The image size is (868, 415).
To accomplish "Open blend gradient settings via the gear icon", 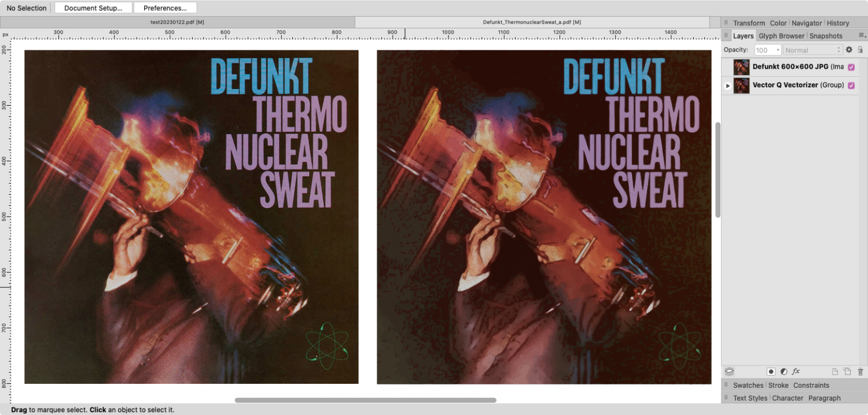I will point(848,50).
